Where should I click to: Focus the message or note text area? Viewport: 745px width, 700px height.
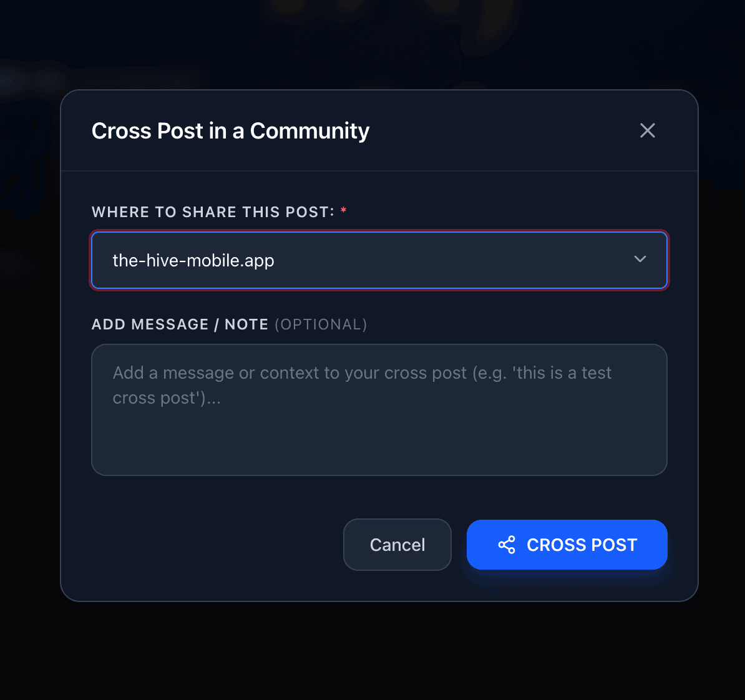coord(379,410)
